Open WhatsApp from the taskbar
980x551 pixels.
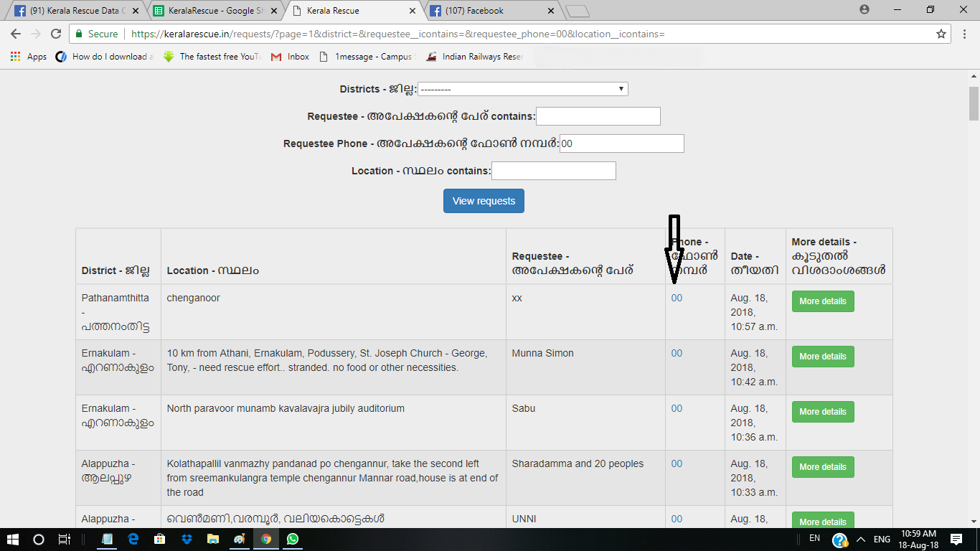click(293, 539)
